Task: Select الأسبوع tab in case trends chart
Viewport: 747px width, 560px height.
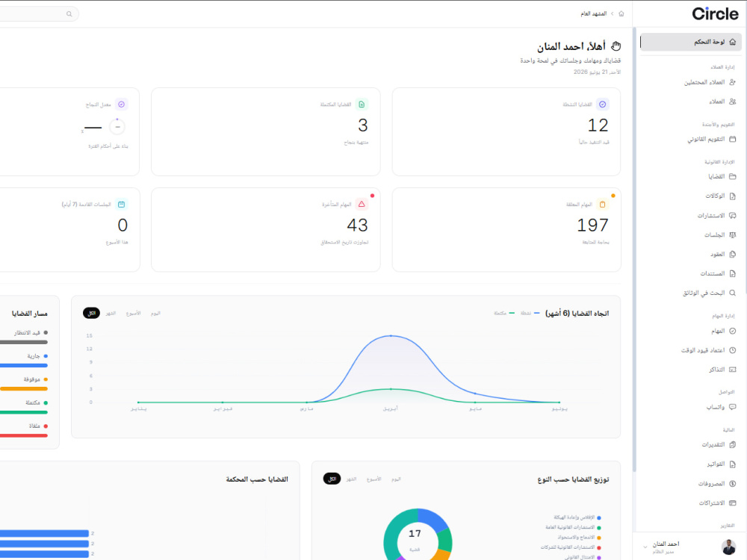Action: click(x=134, y=314)
